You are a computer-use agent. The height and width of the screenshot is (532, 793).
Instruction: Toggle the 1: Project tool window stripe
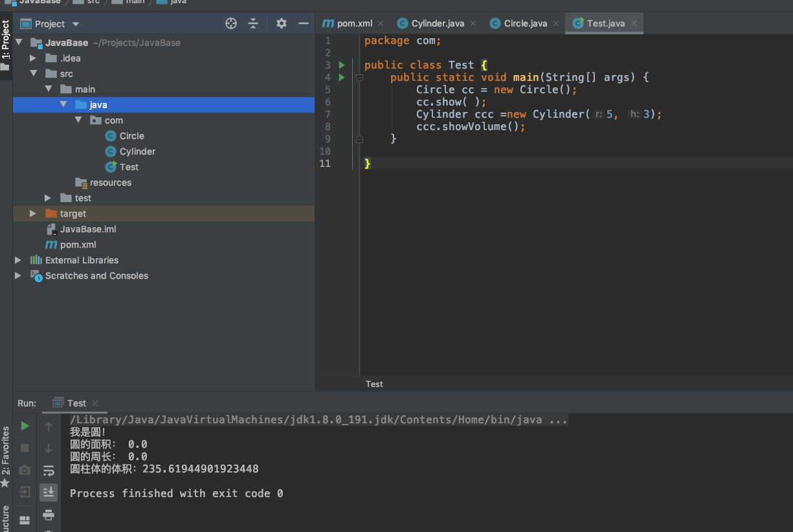(x=6, y=40)
